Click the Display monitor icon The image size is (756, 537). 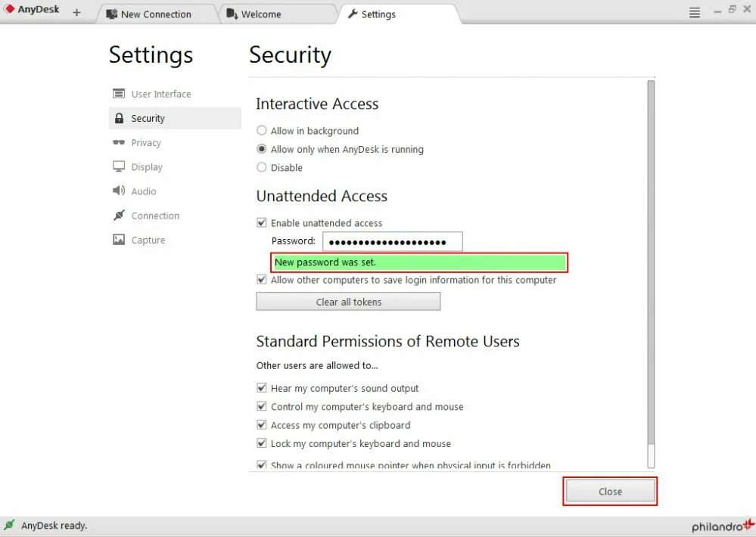pos(119,167)
